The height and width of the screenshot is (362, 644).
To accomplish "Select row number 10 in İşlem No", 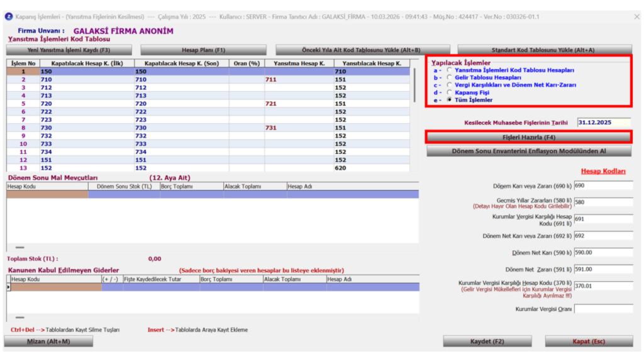I will coord(23,144).
